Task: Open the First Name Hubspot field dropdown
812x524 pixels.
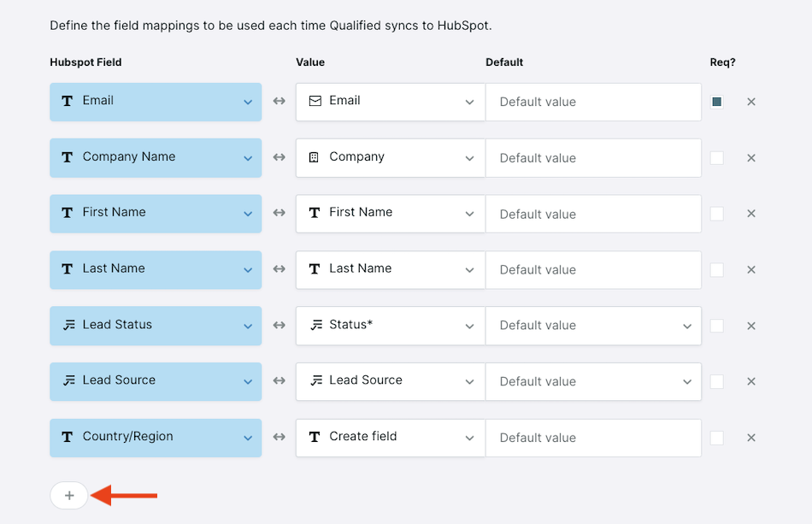Action: click(156, 214)
